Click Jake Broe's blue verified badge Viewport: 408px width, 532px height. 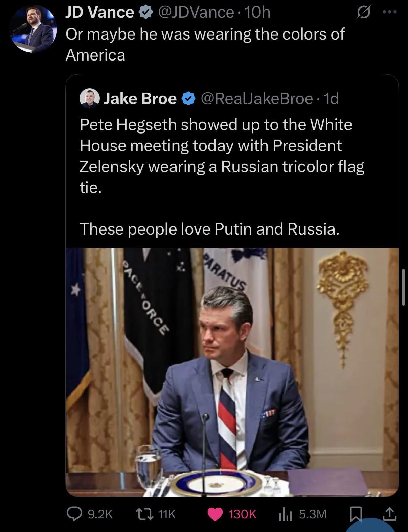(x=189, y=99)
